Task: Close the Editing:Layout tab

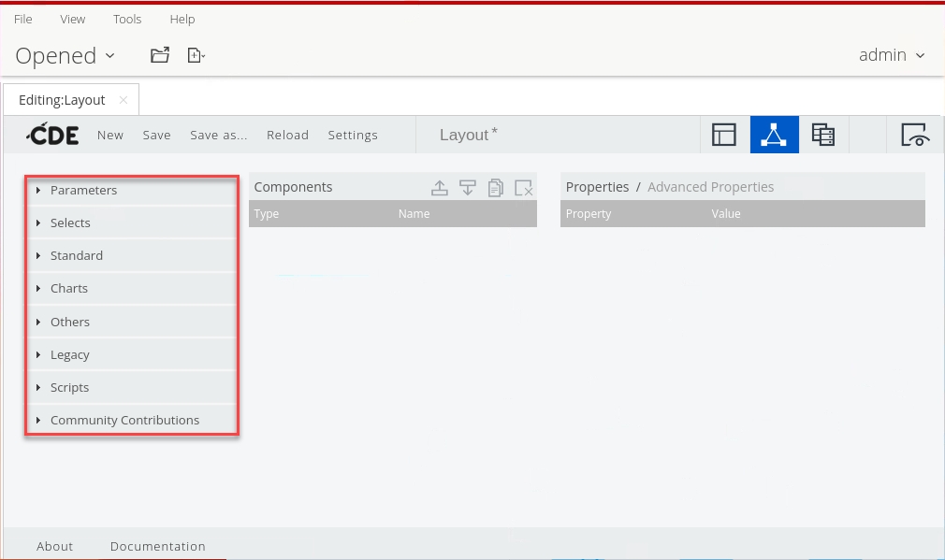Action: coord(124,100)
